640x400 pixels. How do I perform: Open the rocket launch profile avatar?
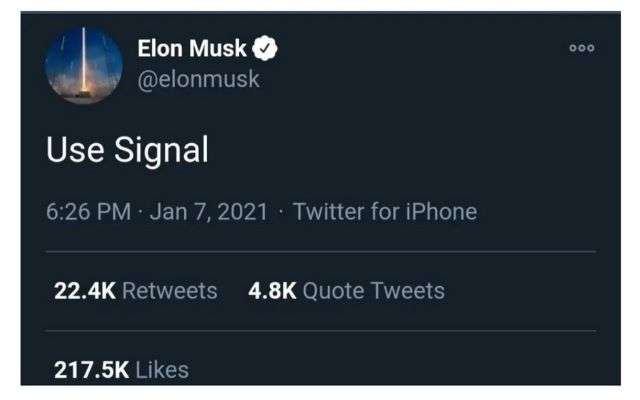point(84,66)
